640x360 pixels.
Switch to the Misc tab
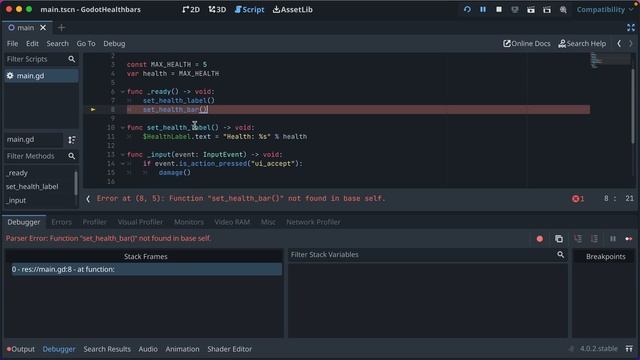(x=268, y=222)
